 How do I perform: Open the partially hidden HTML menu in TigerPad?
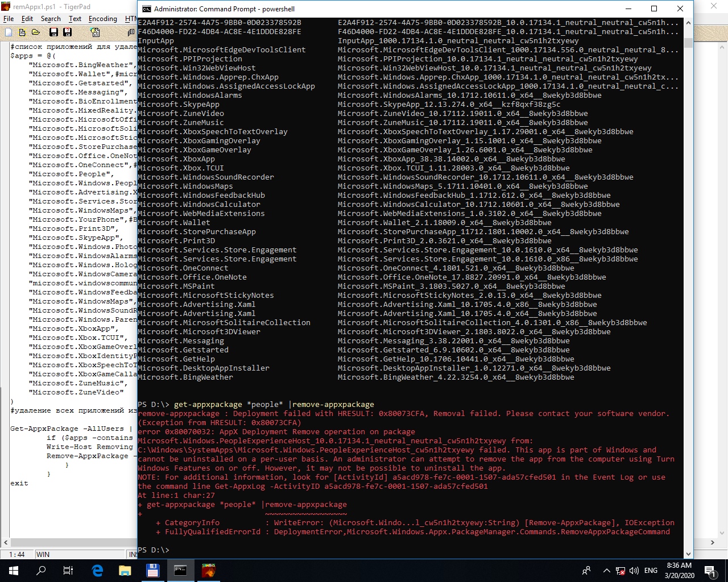[x=130, y=19]
